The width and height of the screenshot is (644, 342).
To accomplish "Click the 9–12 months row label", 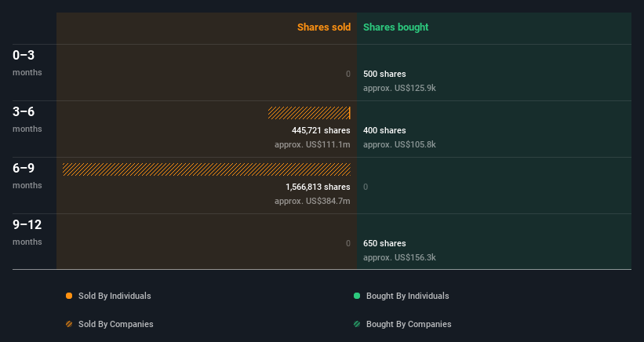I will [27, 232].
